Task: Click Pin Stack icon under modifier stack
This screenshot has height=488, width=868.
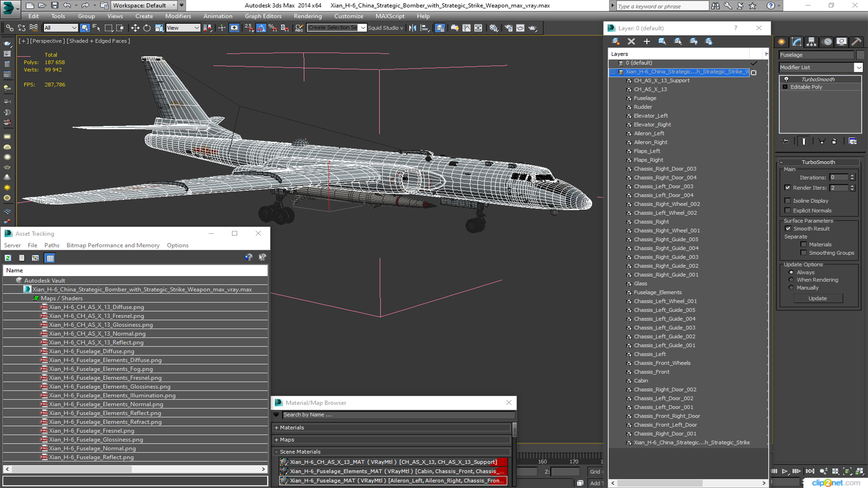Action: click(786, 141)
